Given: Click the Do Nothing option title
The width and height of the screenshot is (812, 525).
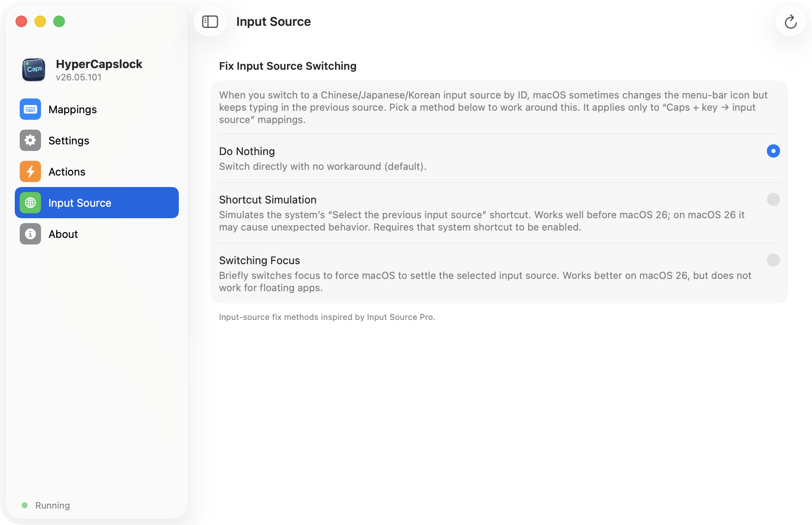Looking at the screenshot, I should click(x=247, y=151).
